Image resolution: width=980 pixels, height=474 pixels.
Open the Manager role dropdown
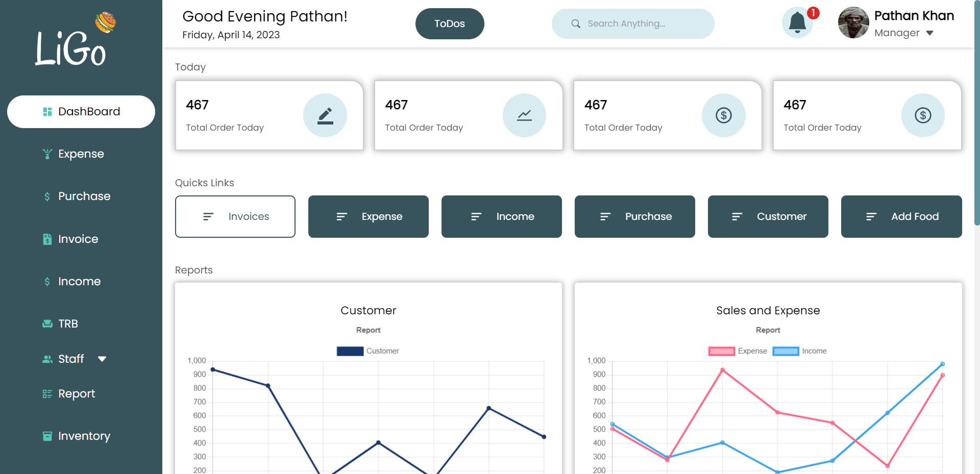[x=930, y=33]
